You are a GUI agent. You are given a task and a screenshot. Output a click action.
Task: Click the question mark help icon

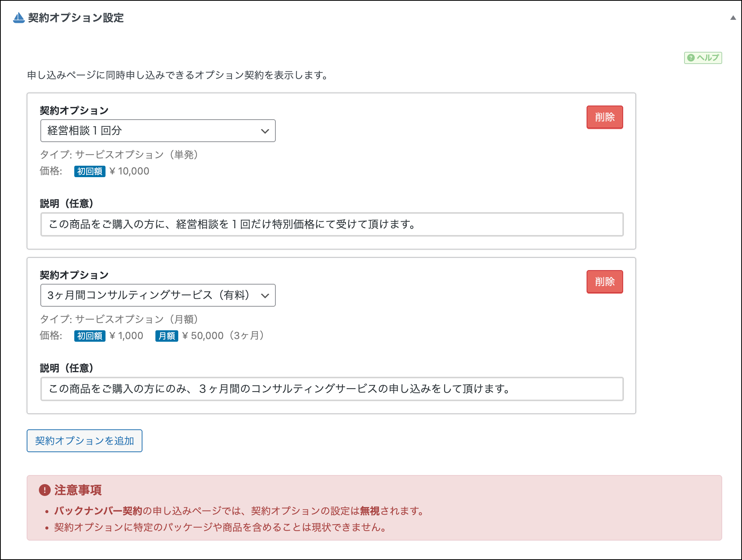(691, 58)
